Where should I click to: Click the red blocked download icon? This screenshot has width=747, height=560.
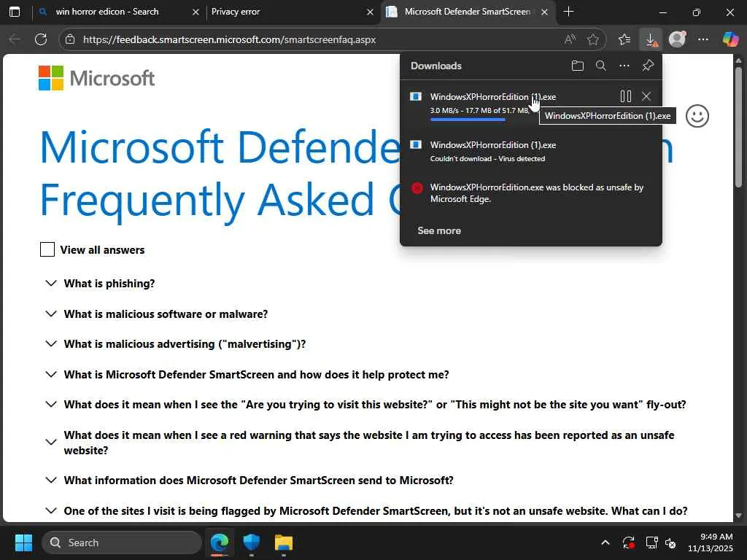[x=417, y=188]
